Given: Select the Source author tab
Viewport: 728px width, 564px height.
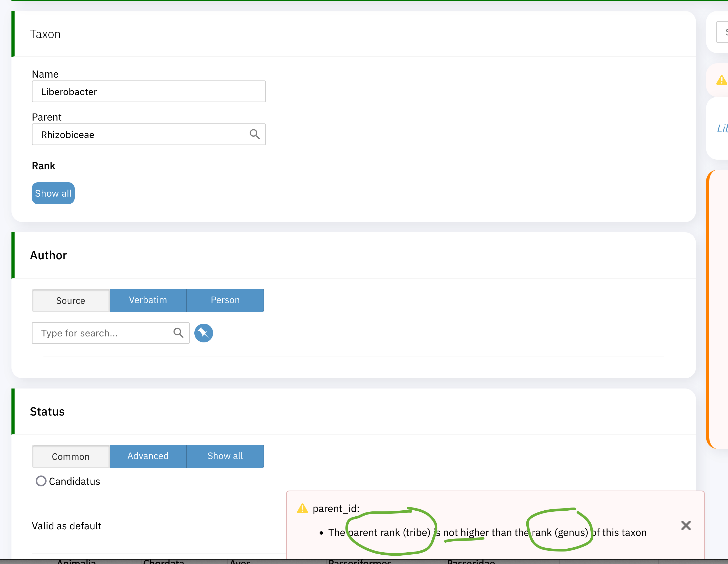Looking at the screenshot, I should click(70, 300).
